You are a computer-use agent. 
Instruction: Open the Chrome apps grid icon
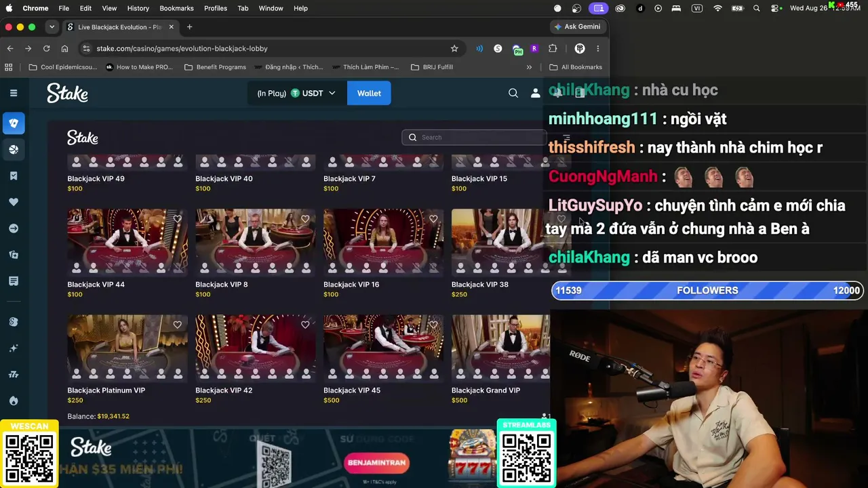click(9, 67)
